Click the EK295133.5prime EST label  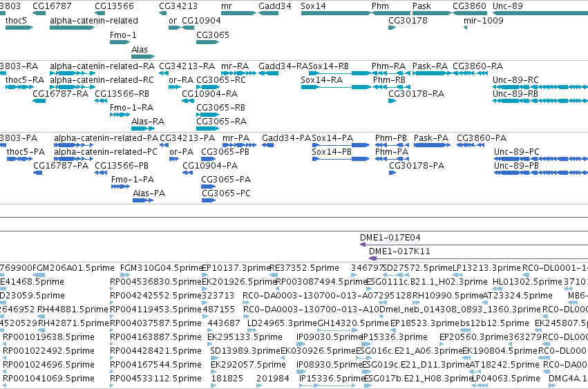[x=245, y=337]
